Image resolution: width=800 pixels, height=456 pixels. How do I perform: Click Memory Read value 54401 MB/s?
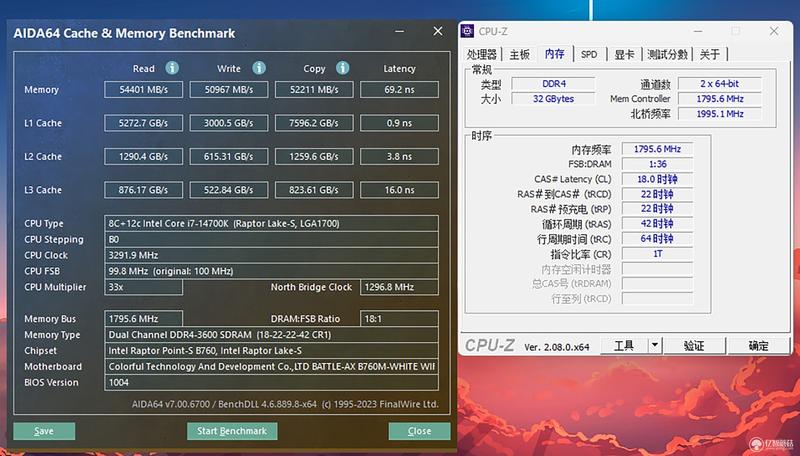point(143,89)
